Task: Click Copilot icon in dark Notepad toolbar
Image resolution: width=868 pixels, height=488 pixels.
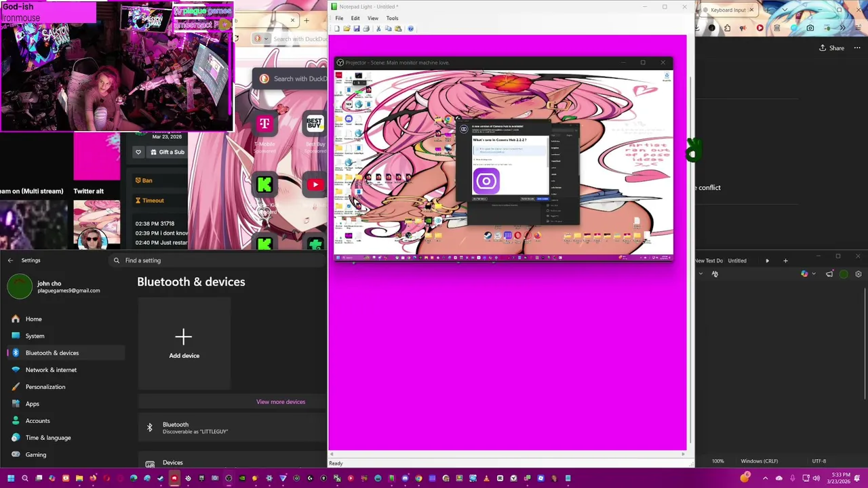Action: (x=804, y=274)
